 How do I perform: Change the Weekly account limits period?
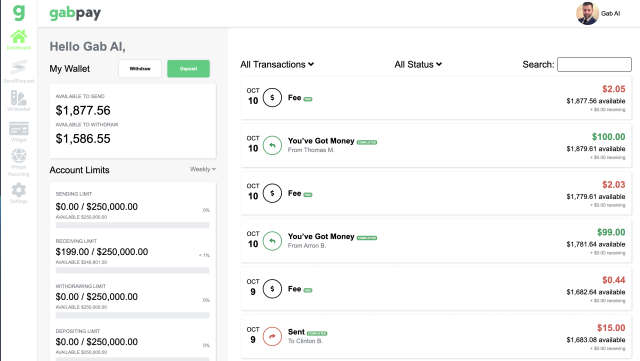coord(203,169)
